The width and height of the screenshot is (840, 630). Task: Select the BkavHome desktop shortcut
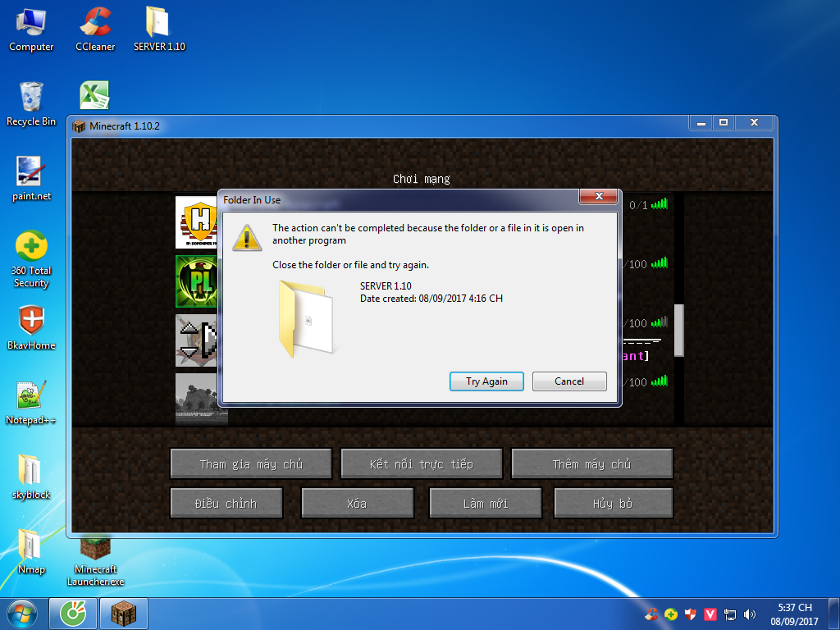click(x=31, y=328)
